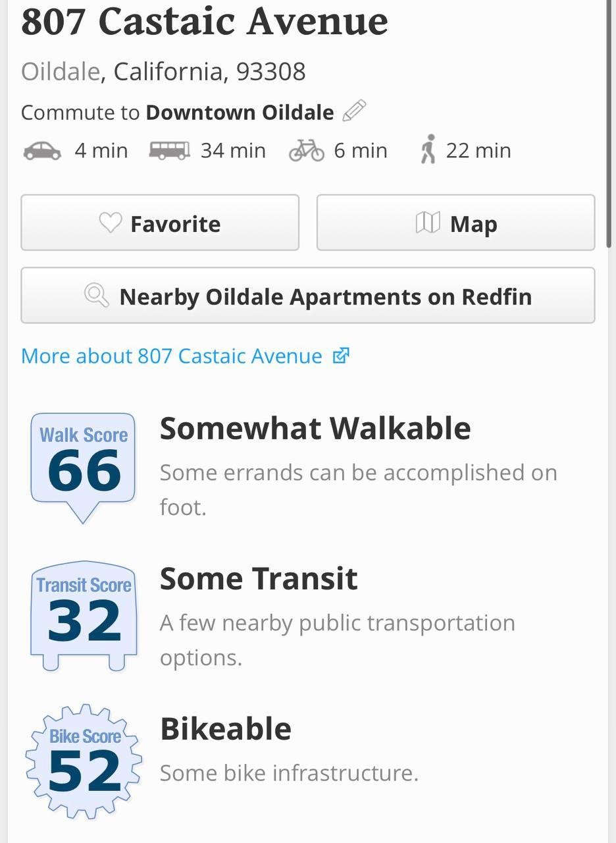Screen dimensions: 616x843
Task: Open Nearby Oildale Apartments on Redfin
Action: (x=308, y=295)
